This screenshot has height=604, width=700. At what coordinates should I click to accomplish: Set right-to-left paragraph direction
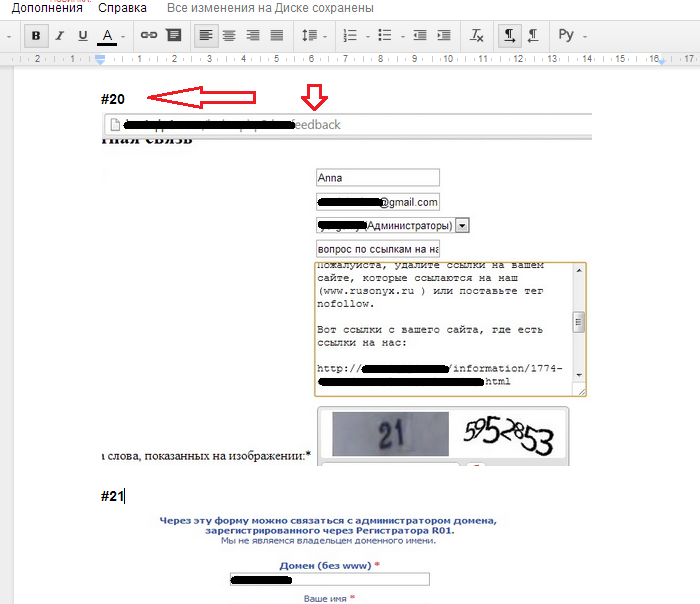click(x=533, y=35)
